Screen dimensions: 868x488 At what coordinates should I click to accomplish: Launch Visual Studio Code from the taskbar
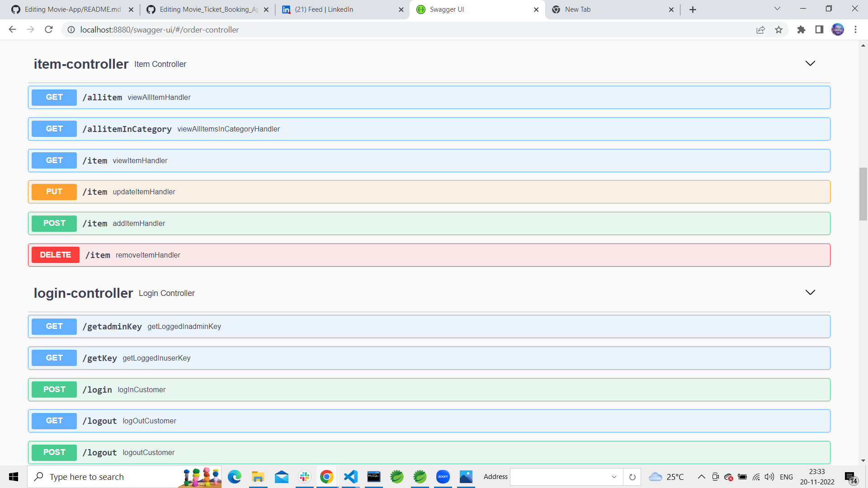point(350,477)
